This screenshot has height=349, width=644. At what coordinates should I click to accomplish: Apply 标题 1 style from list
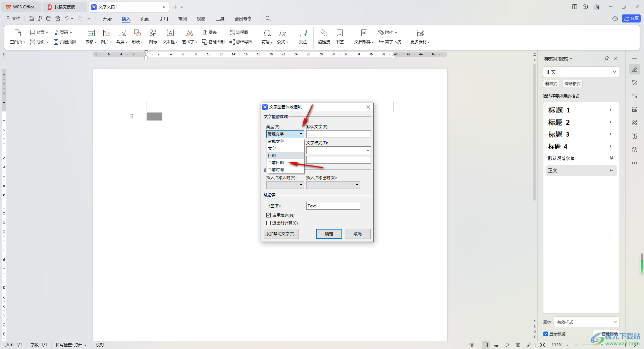tap(581, 110)
